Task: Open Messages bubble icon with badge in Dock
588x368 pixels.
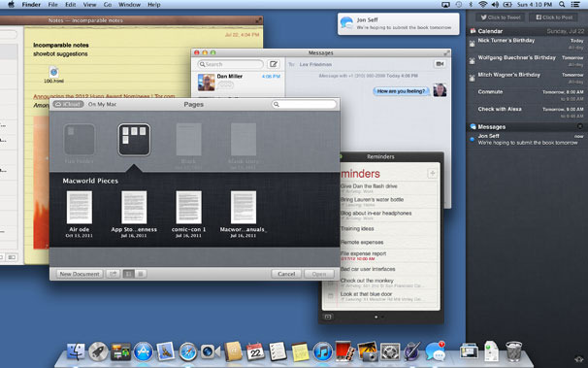Action: 435,351
